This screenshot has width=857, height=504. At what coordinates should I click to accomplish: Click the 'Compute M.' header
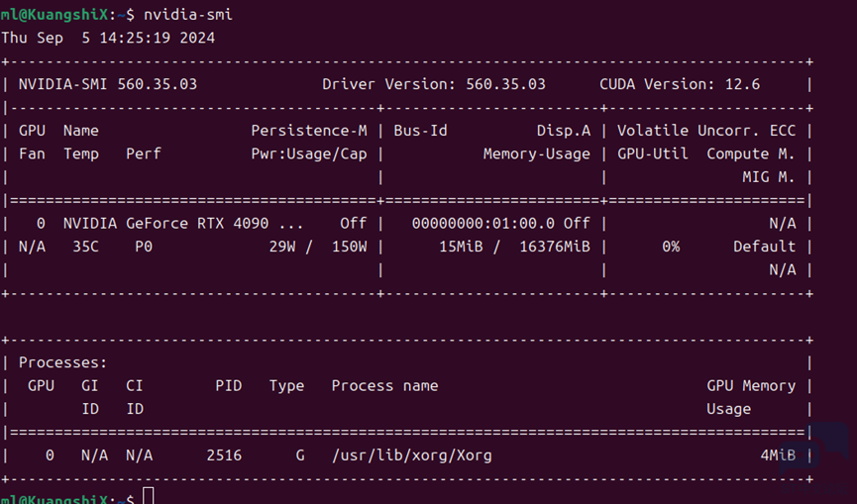click(x=751, y=154)
